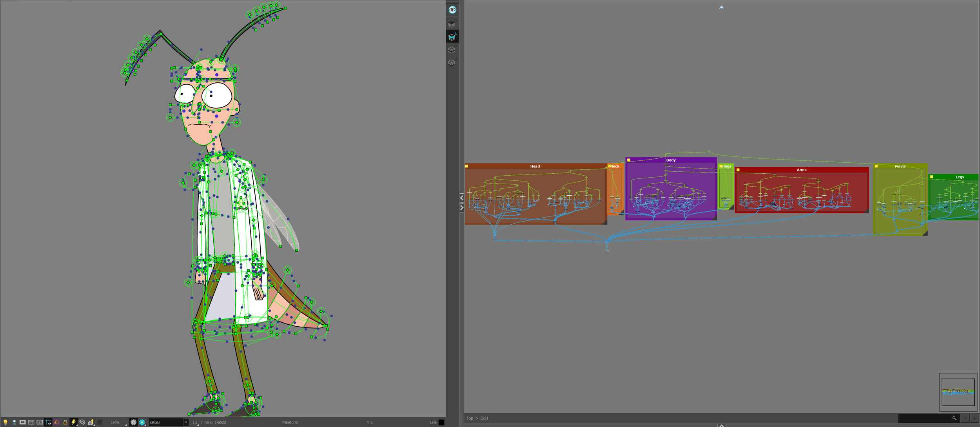Select the Neck group backdrop title
This screenshot has height=427, width=980.
click(615, 166)
